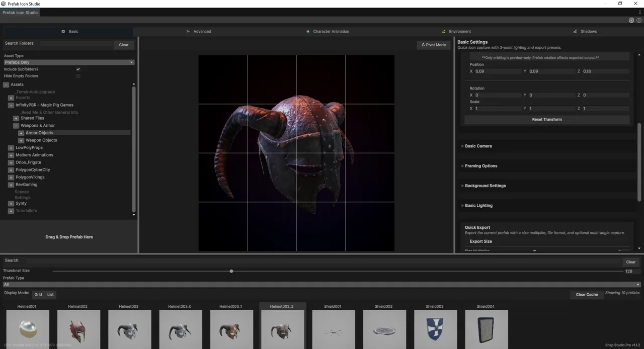Switch to the Environment tab
This screenshot has width=644, height=349.
(456, 31)
